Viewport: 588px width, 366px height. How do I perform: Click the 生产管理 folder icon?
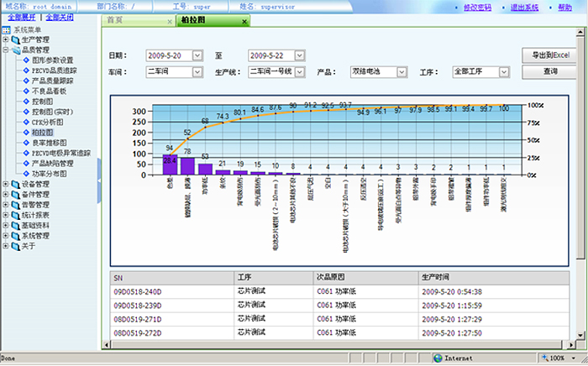coord(16,39)
